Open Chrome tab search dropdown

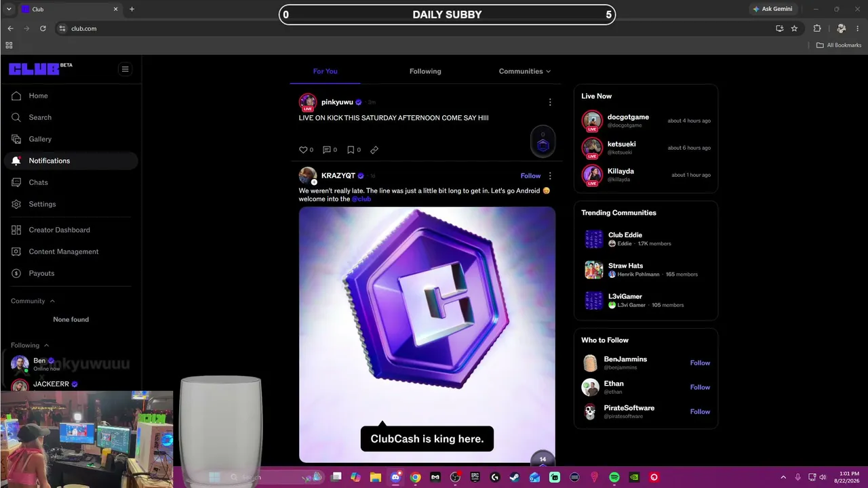pos(9,9)
